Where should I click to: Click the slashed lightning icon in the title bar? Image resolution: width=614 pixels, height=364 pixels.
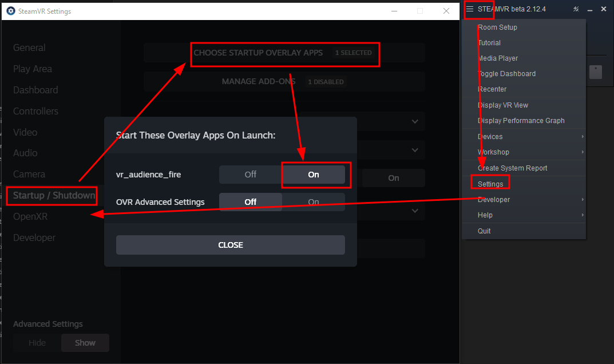pyautogui.click(x=576, y=9)
